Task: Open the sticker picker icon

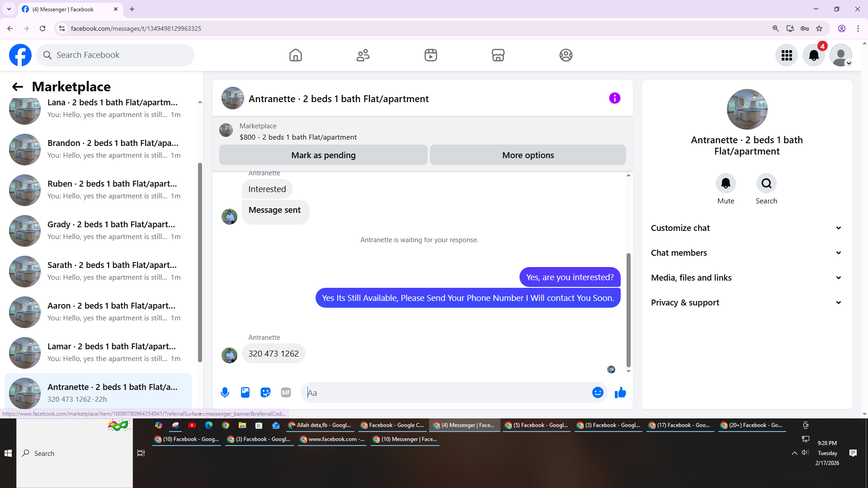Action: click(x=265, y=393)
